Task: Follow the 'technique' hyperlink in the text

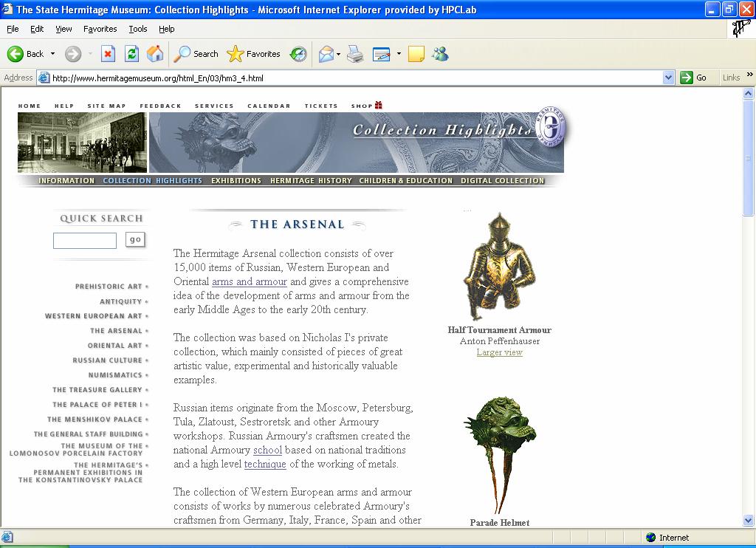Action: (265, 464)
